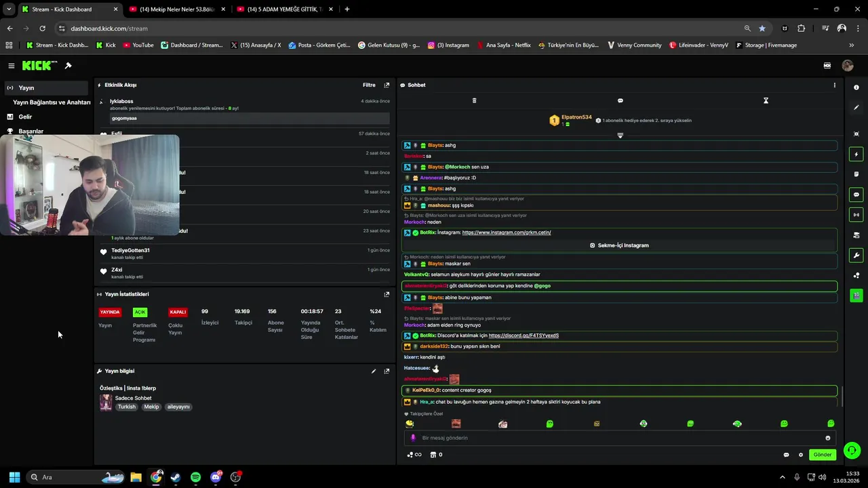
Task: Click the speech bubble chat mode icon
Action: (x=620, y=100)
